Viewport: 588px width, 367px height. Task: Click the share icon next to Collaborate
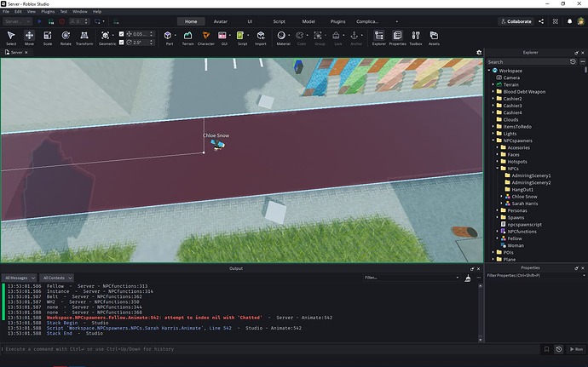tap(541, 21)
